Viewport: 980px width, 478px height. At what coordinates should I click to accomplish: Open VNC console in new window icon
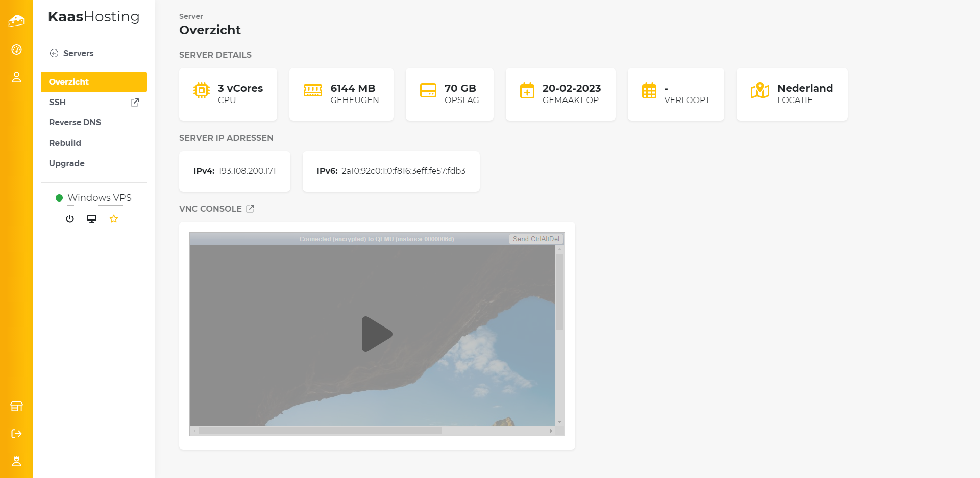click(250, 209)
